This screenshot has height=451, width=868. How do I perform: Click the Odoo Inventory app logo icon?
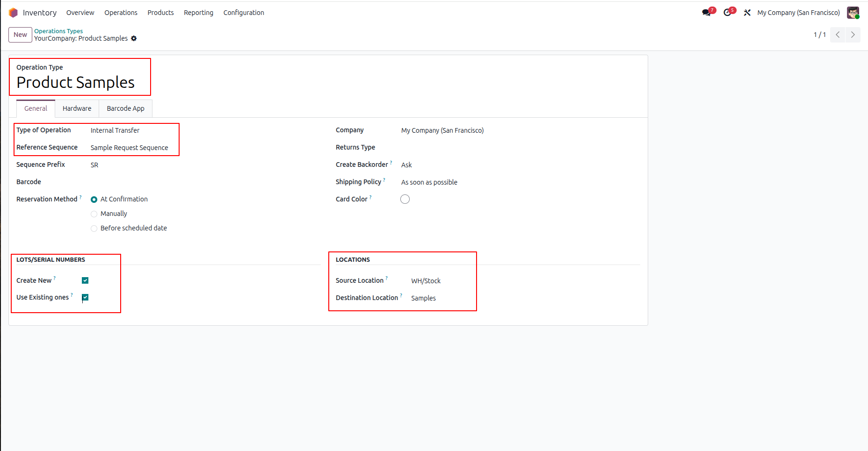[13, 13]
